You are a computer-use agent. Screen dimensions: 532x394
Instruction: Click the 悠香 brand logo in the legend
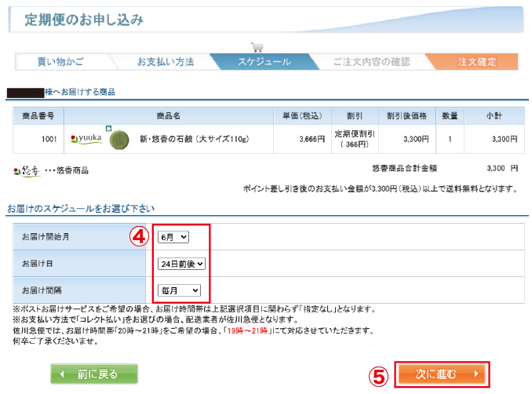(26, 170)
